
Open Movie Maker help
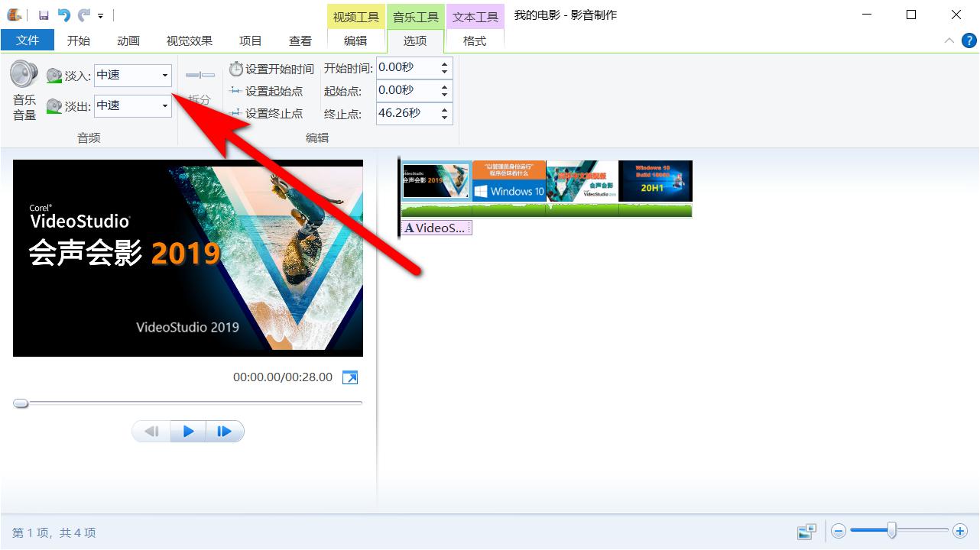click(971, 40)
